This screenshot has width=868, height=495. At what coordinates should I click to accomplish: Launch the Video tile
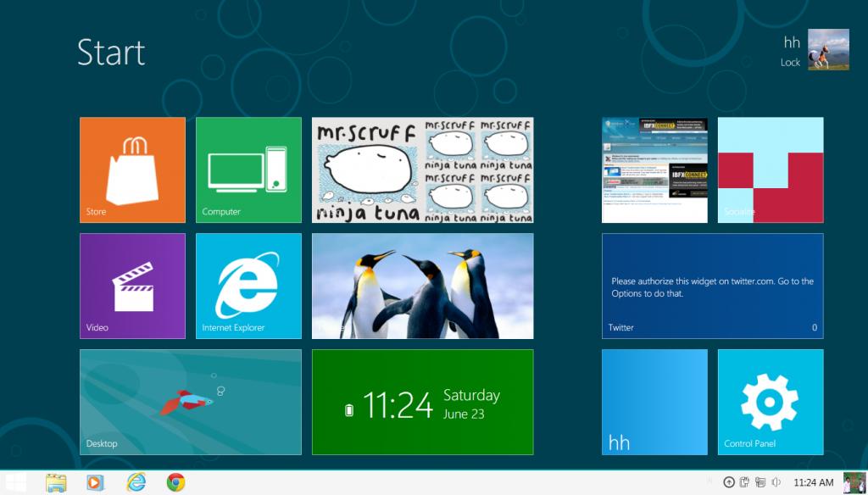tap(132, 286)
